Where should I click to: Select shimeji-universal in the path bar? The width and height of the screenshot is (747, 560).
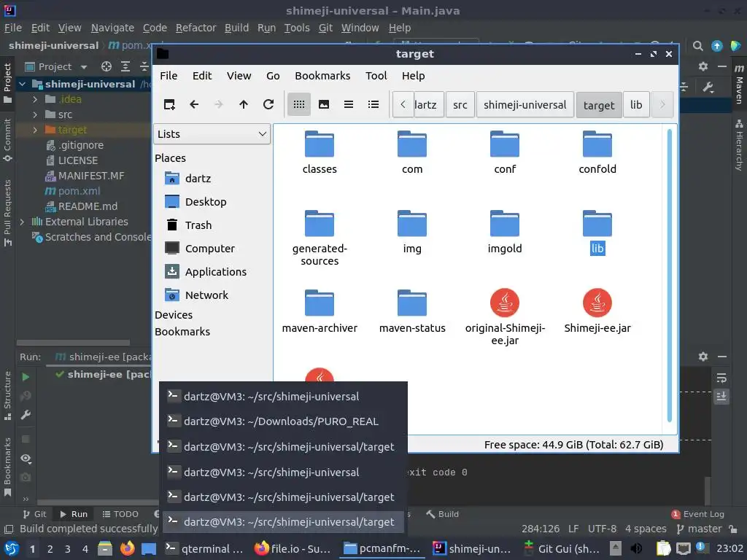pos(525,105)
